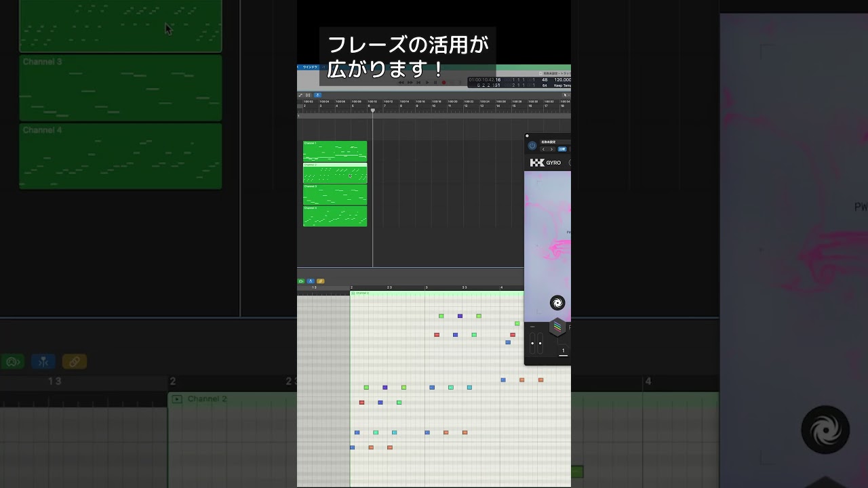Select the topmost purple note in piano roll
The image size is (868, 488).
[x=460, y=316]
